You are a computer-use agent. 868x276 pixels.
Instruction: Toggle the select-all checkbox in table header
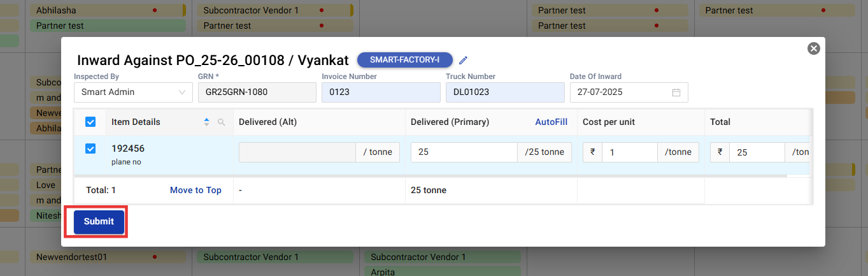(x=90, y=122)
